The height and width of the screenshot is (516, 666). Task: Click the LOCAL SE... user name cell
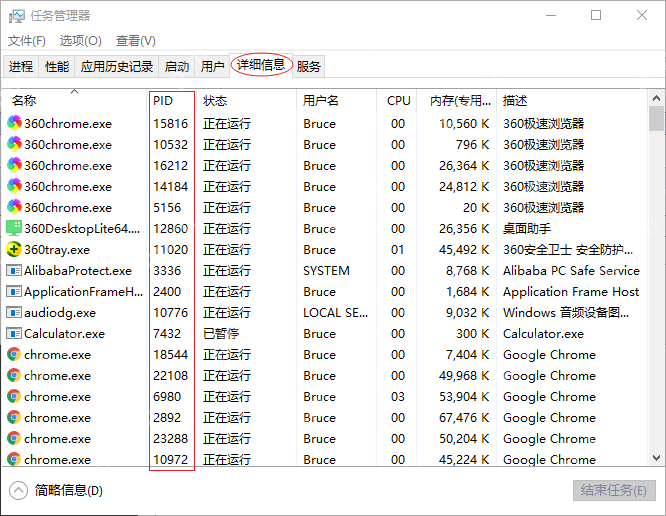pyautogui.click(x=336, y=313)
